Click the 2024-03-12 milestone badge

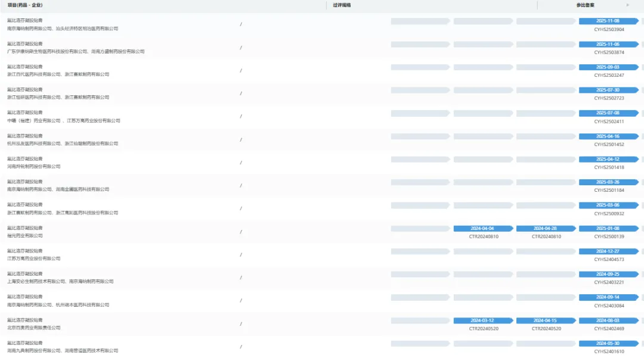coord(482,320)
